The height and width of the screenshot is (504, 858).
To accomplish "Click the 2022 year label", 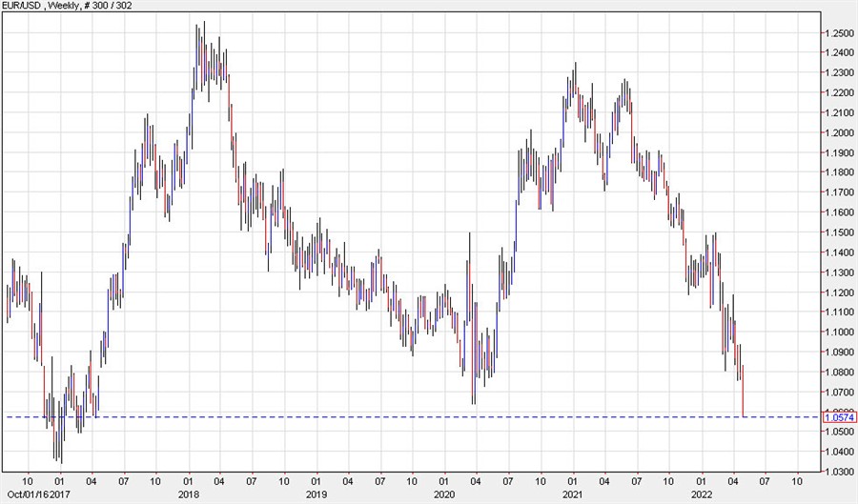I will point(702,494).
